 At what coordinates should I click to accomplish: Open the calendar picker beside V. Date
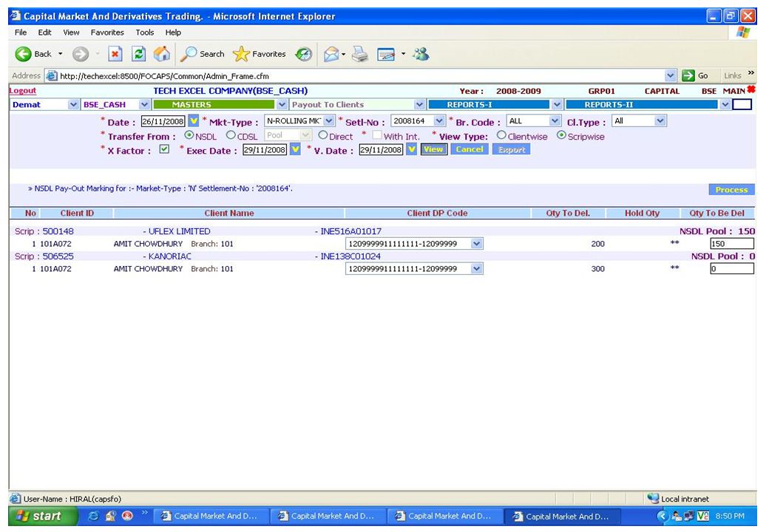click(x=411, y=149)
